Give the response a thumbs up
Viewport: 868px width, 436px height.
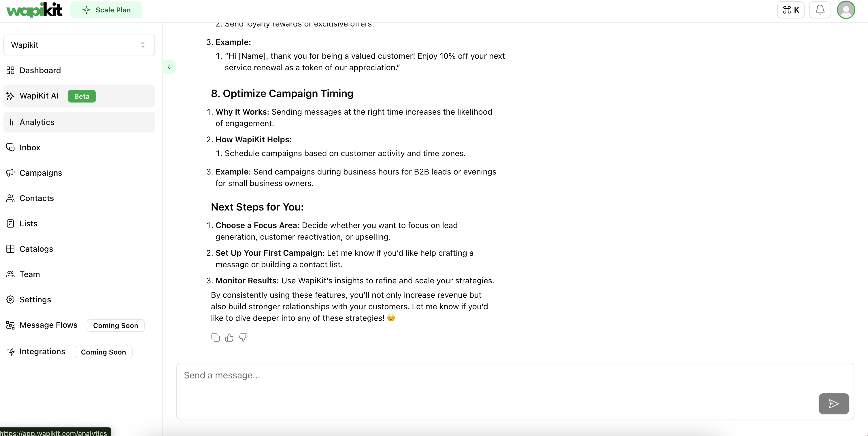229,337
